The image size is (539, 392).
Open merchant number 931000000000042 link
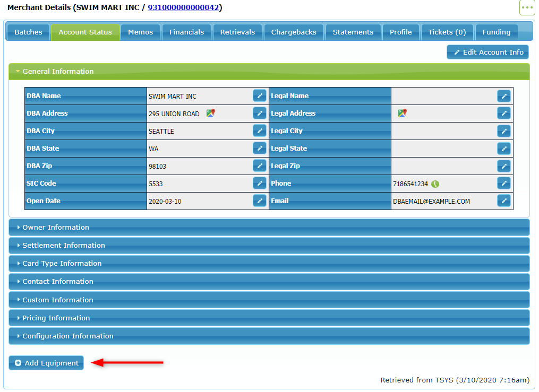click(183, 7)
